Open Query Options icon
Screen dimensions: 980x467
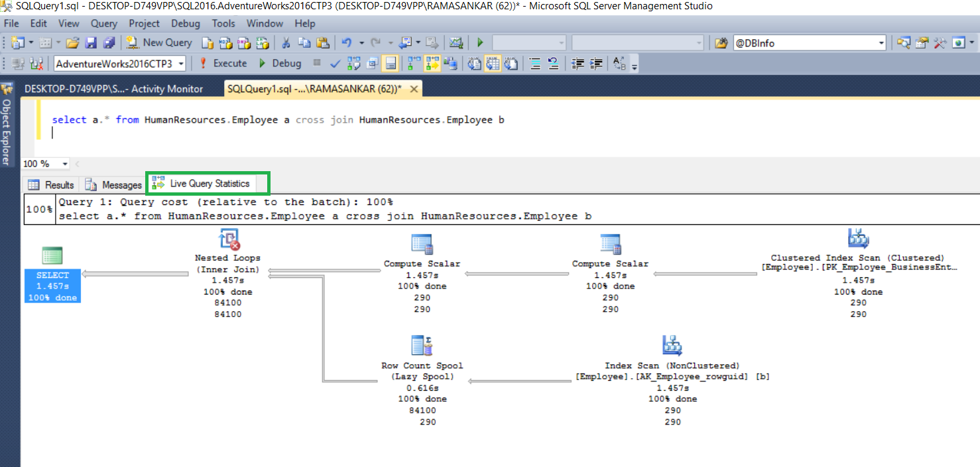(x=372, y=64)
